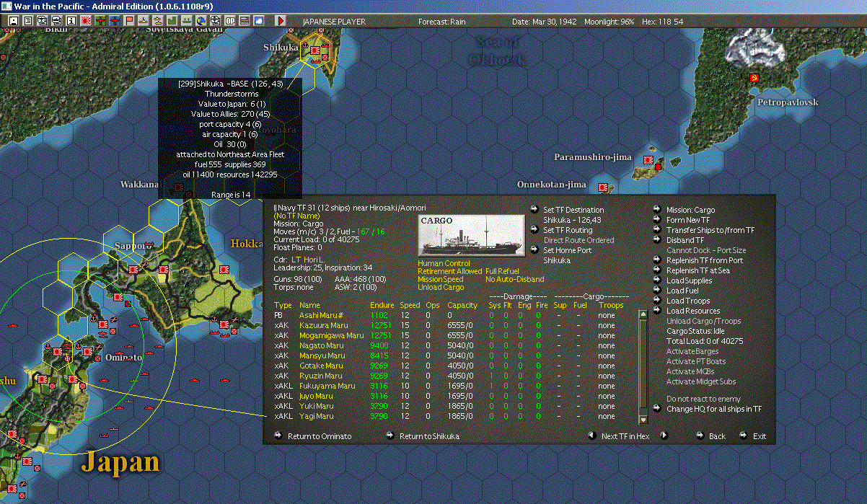
Task: Click the OP toolbar icon
Action: coord(230,21)
